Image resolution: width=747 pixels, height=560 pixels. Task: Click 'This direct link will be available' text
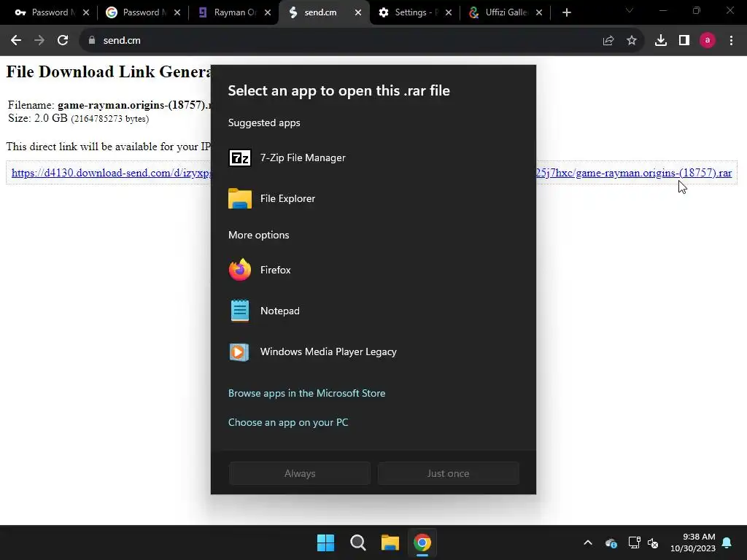pos(109,146)
